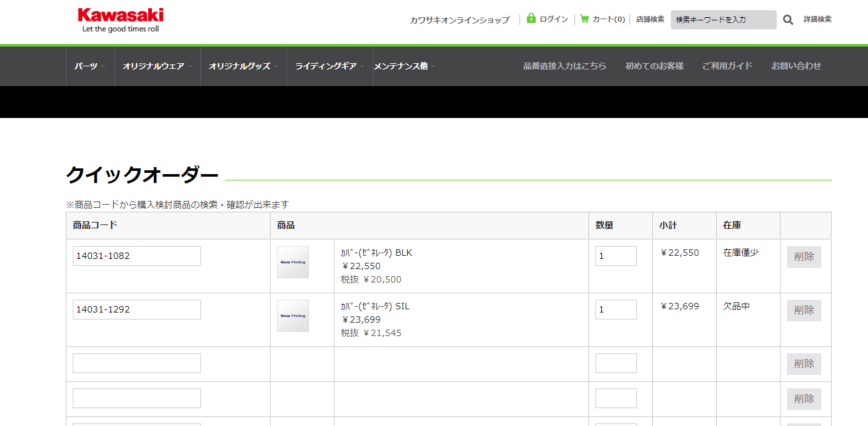This screenshot has height=426, width=868.
Task: Go to 店舗検索 store search
Action: [650, 19]
